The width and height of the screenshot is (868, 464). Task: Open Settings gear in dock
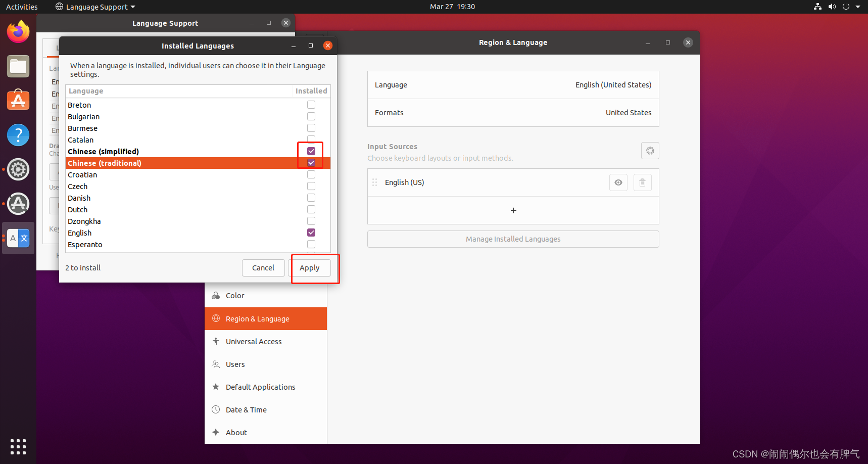click(x=18, y=169)
